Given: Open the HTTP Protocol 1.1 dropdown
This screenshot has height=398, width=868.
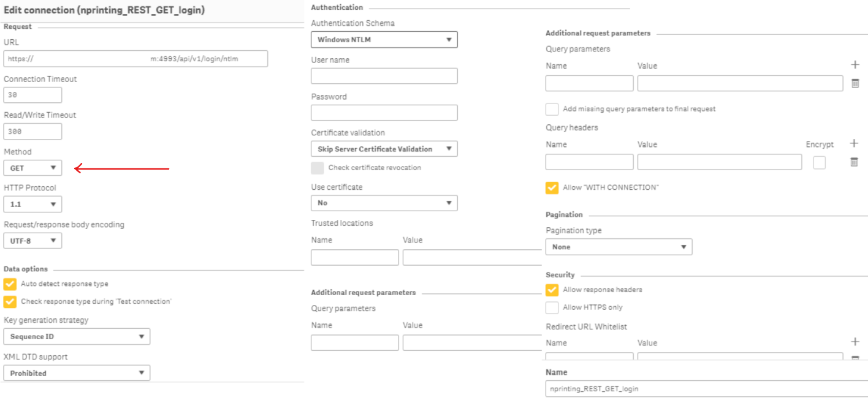Looking at the screenshot, I should [x=32, y=204].
